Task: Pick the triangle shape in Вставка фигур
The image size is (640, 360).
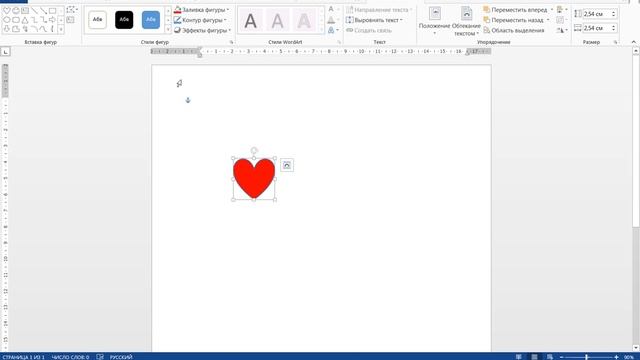Action: pos(25,20)
